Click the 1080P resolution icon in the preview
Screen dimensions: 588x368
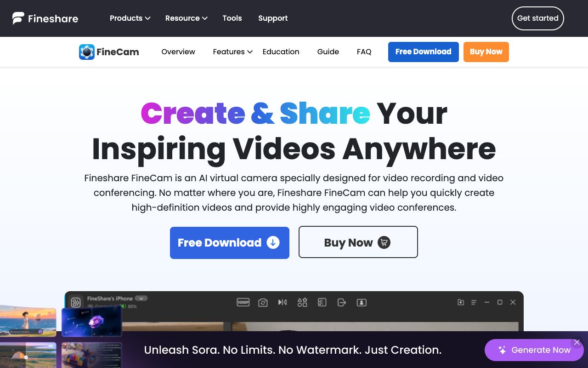243,302
